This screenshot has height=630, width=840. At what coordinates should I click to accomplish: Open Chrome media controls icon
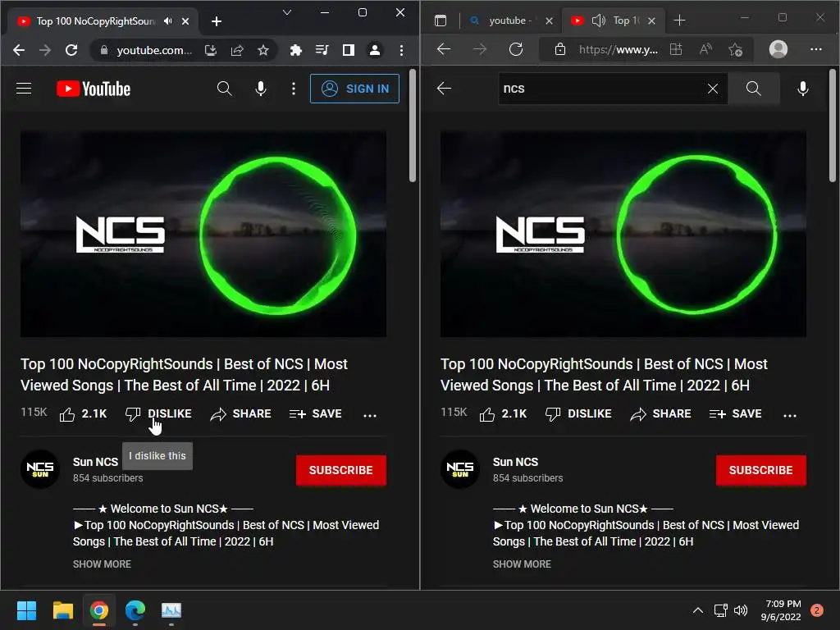pos(322,50)
